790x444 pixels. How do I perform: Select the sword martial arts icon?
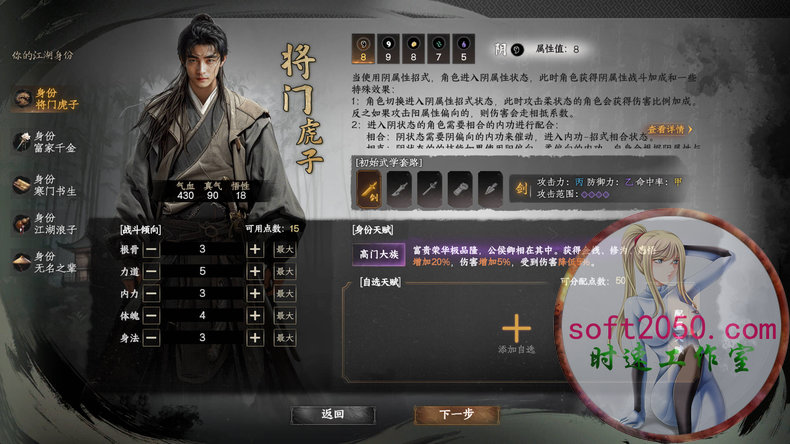click(x=369, y=189)
